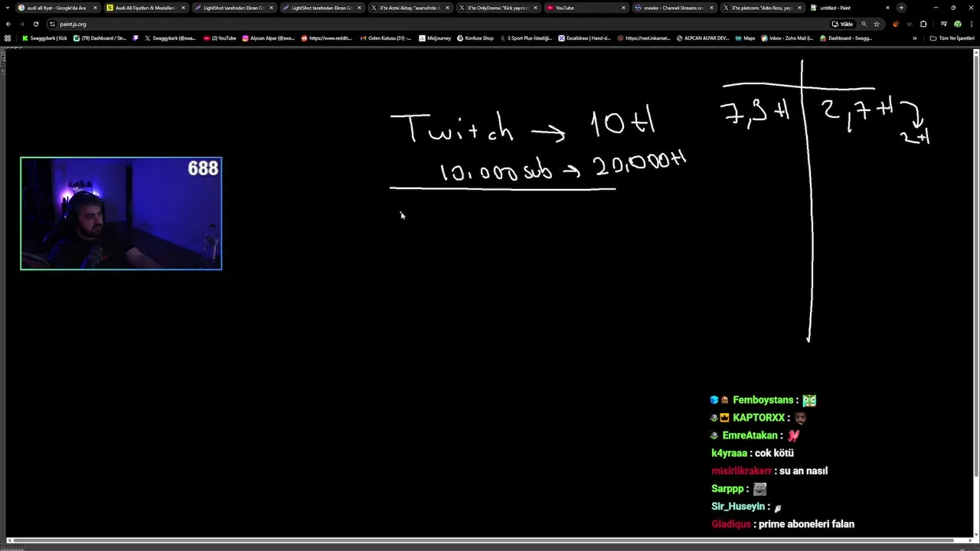980x551 pixels.
Task: Click the Sarppp chat username
Action: tap(727, 488)
